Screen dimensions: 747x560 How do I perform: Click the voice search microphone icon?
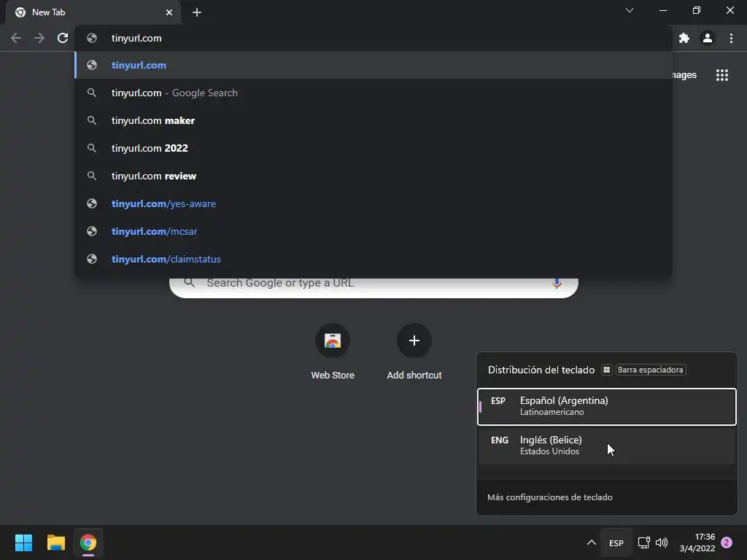coord(557,283)
